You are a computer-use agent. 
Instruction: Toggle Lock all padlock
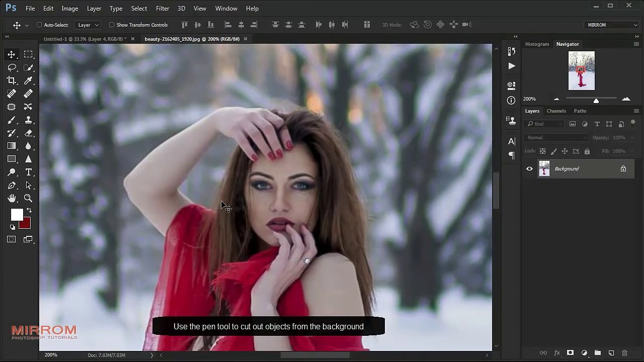587,151
